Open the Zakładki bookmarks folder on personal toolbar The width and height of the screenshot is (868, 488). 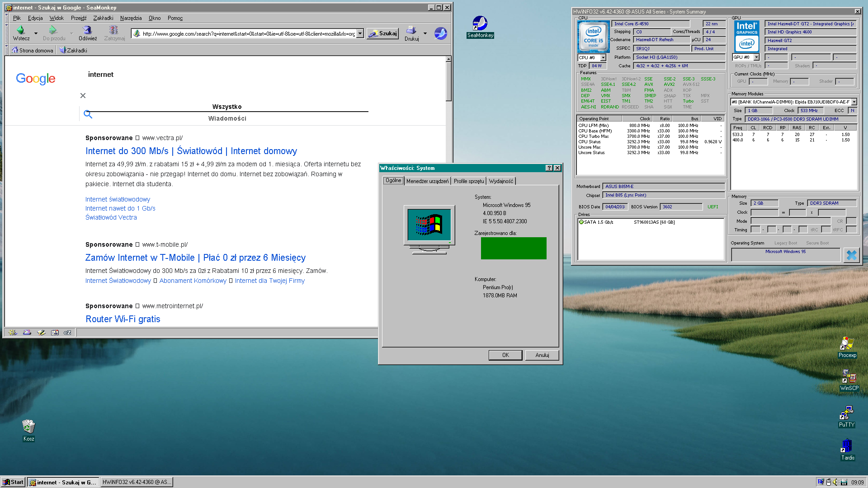click(73, 50)
